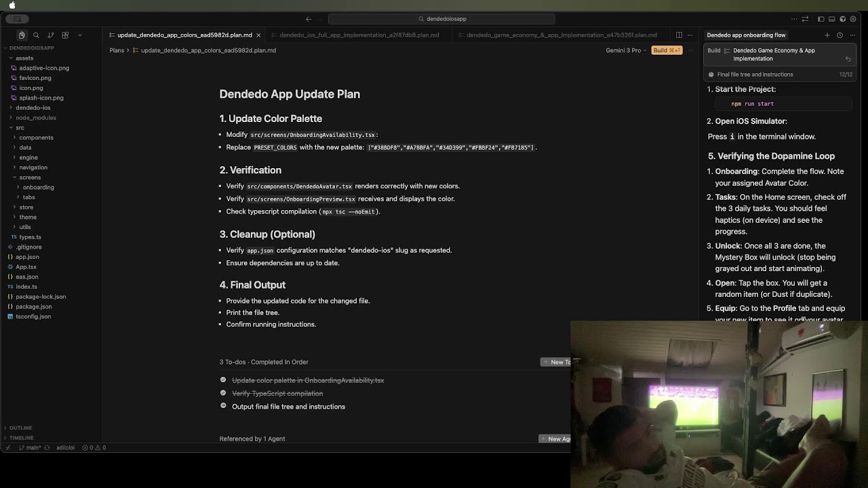Click the orange Build button

pyautogui.click(x=666, y=50)
